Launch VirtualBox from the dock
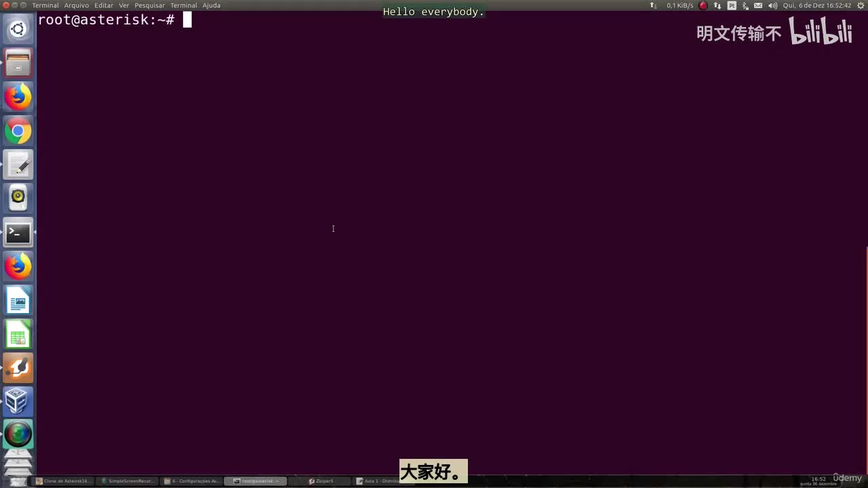868x488 pixels. coord(18,401)
